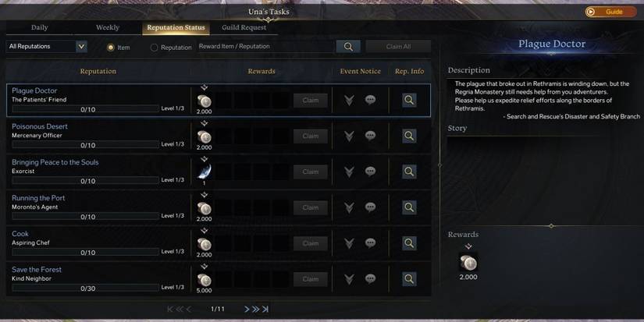Click the Guide button

pos(611,12)
